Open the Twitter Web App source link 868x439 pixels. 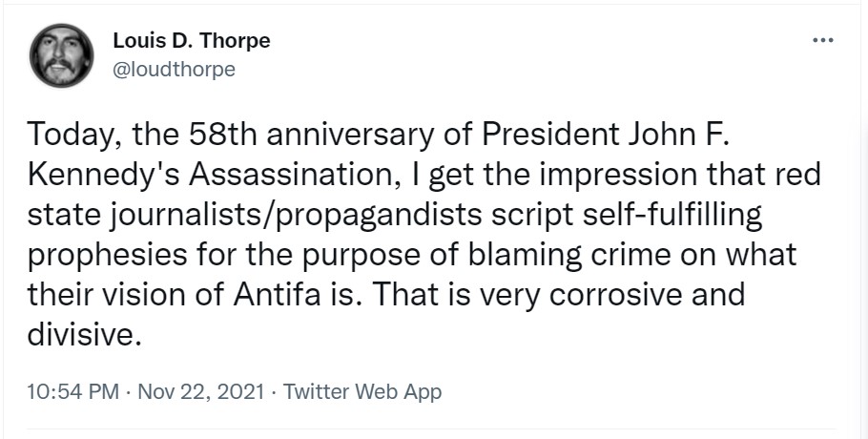pyautogui.click(x=362, y=391)
